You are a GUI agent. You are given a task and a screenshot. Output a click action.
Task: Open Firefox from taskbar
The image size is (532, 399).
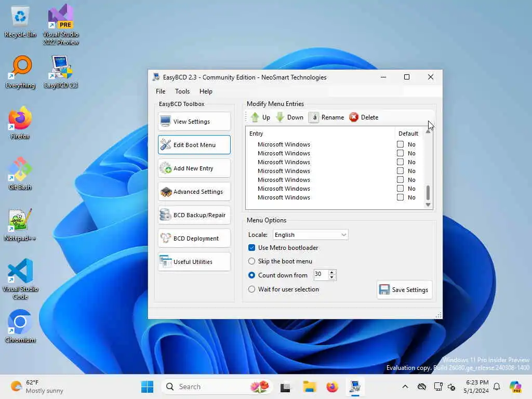(x=332, y=387)
